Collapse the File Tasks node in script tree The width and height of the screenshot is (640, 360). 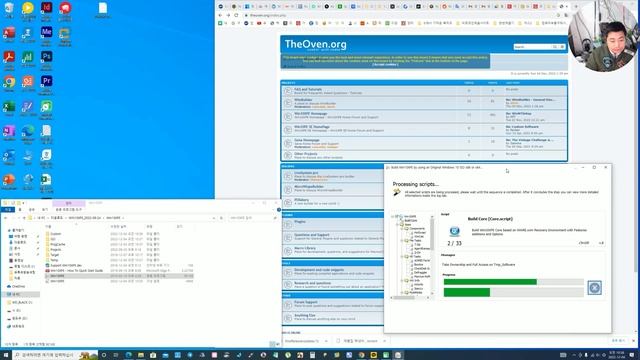(x=402, y=240)
